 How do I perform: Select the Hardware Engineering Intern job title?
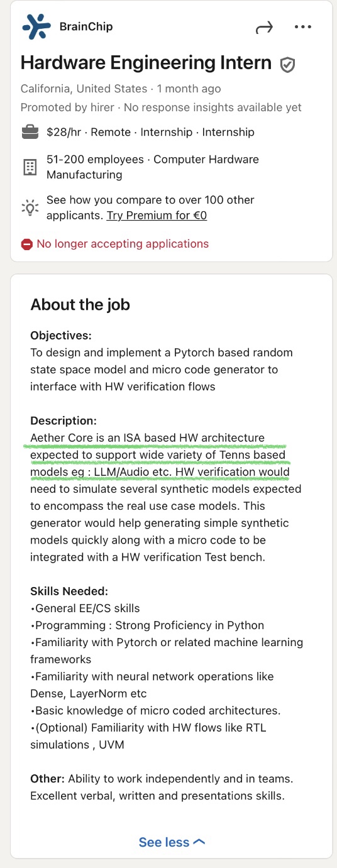[146, 63]
